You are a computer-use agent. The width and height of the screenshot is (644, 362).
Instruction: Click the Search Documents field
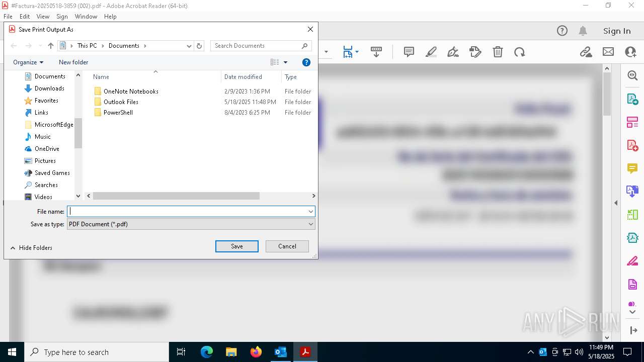[x=261, y=46]
